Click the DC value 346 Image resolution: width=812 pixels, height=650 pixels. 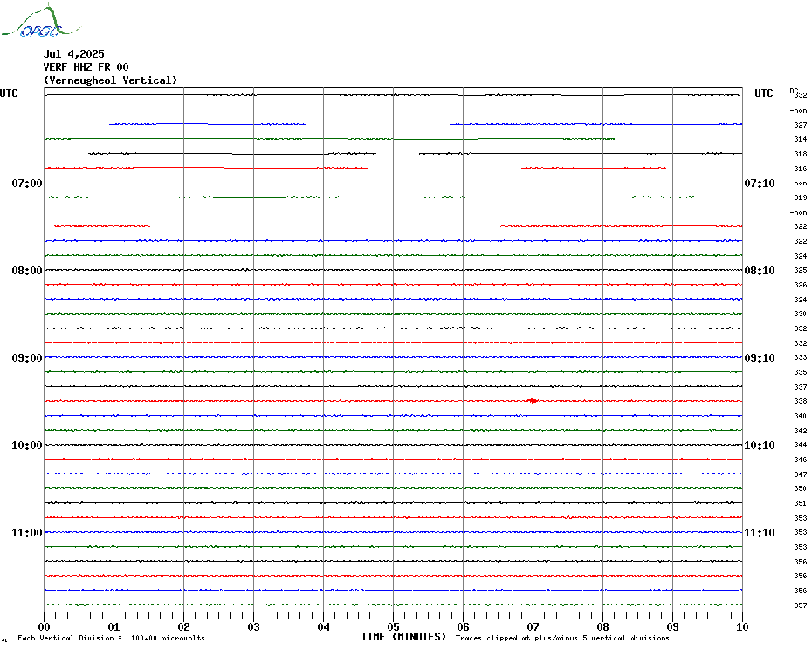click(801, 460)
